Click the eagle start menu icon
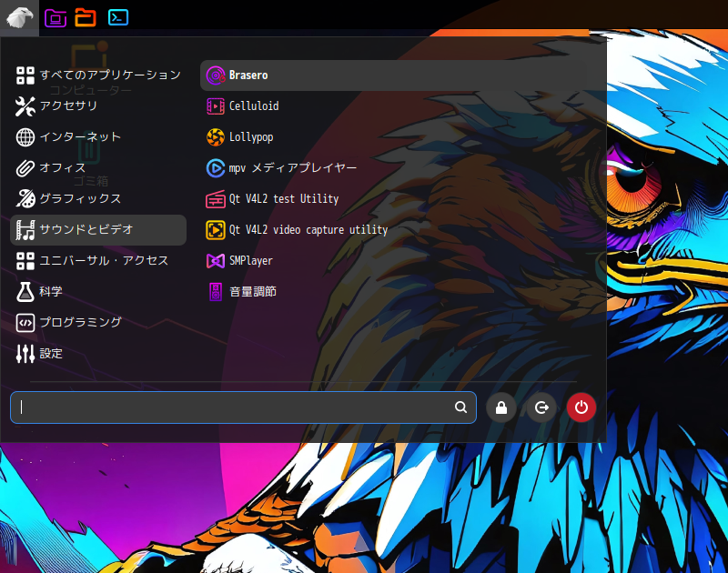Screen dimensions: 728x573 coord(19,17)
